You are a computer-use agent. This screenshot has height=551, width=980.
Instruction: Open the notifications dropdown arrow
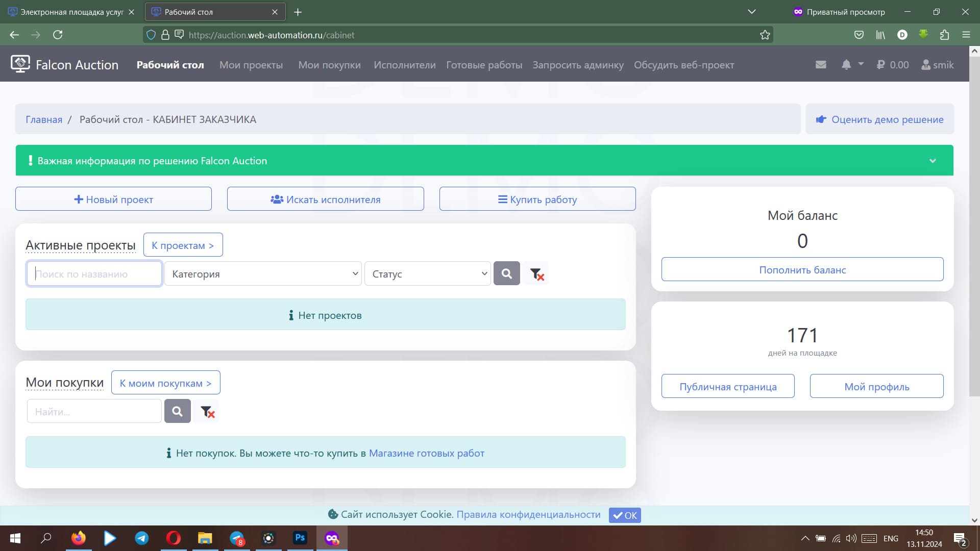(x=861, y=64)
